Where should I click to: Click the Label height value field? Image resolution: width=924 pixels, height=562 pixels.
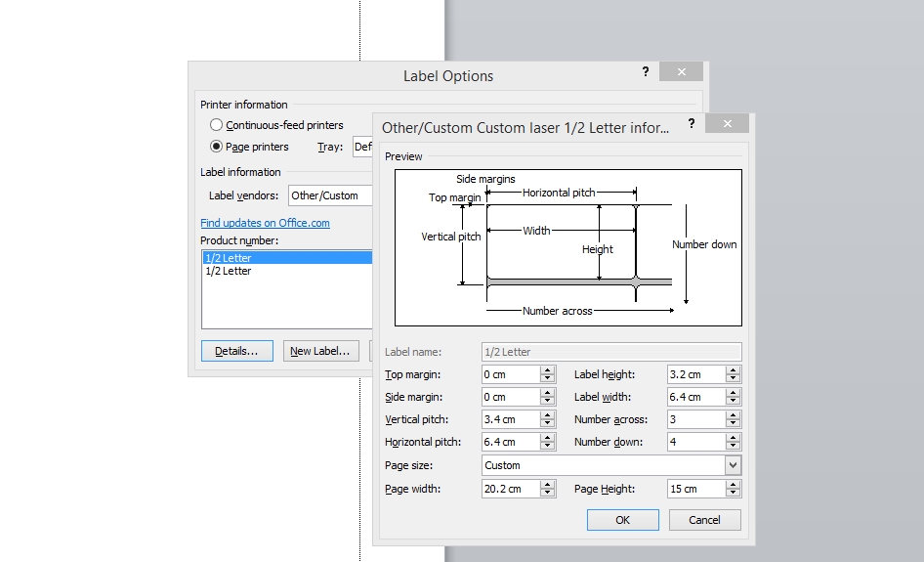coord(696,374)
